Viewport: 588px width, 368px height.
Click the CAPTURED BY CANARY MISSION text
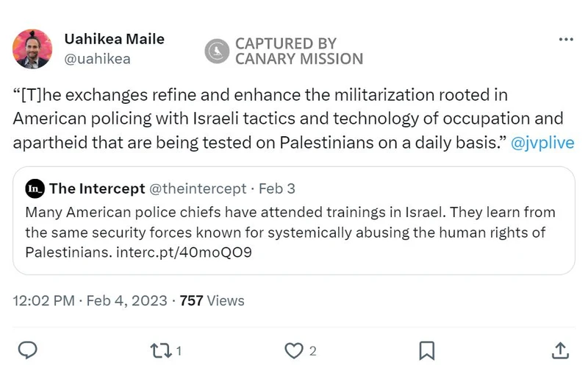click(x=298, y=51)
